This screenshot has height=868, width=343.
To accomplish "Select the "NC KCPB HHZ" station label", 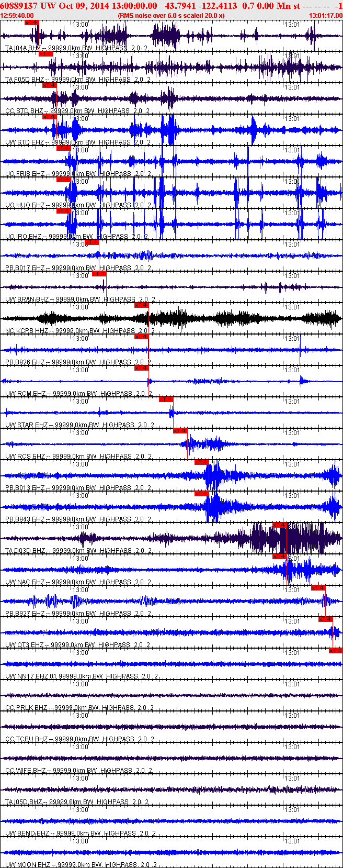I will (27, 331).
